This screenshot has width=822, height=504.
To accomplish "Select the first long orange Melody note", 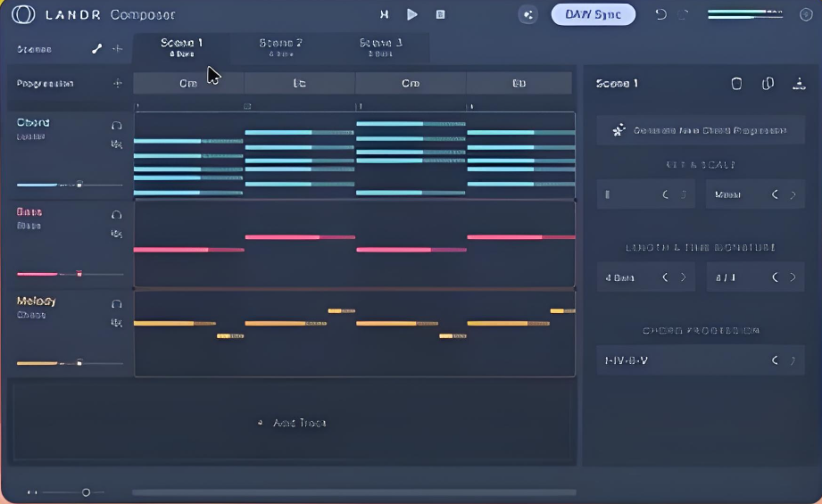I will [x=175, y=323].
